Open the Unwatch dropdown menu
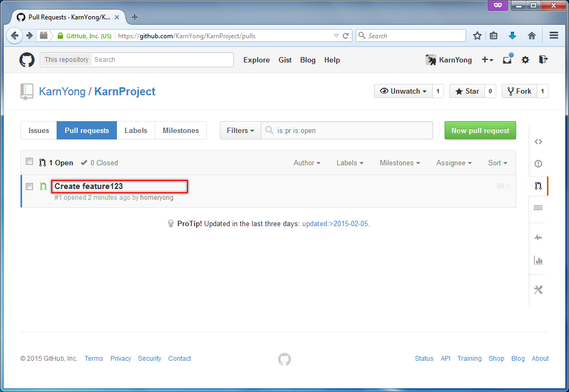Image resolution: width=569 pixels, height=392 pixels. 404,91
